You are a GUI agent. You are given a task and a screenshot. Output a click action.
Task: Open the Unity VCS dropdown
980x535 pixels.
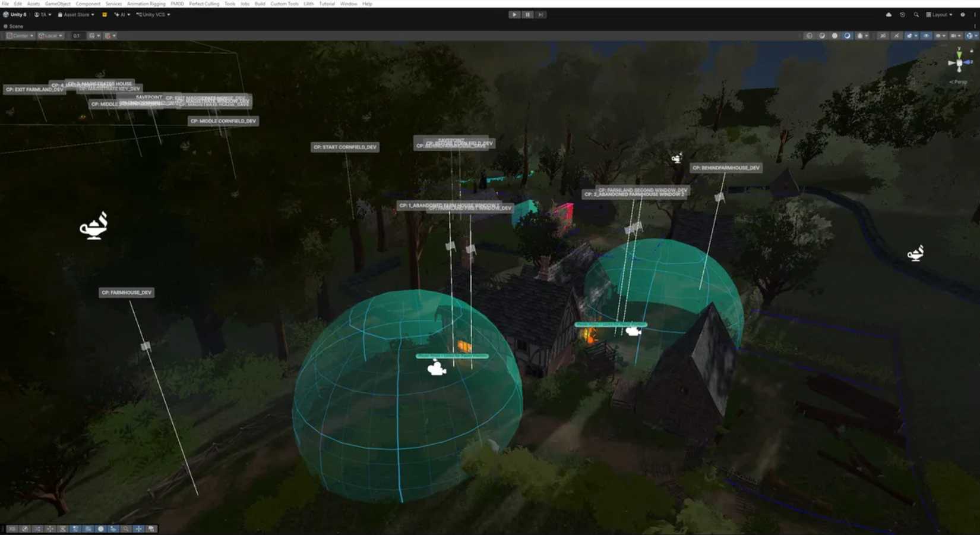point(153,14)
